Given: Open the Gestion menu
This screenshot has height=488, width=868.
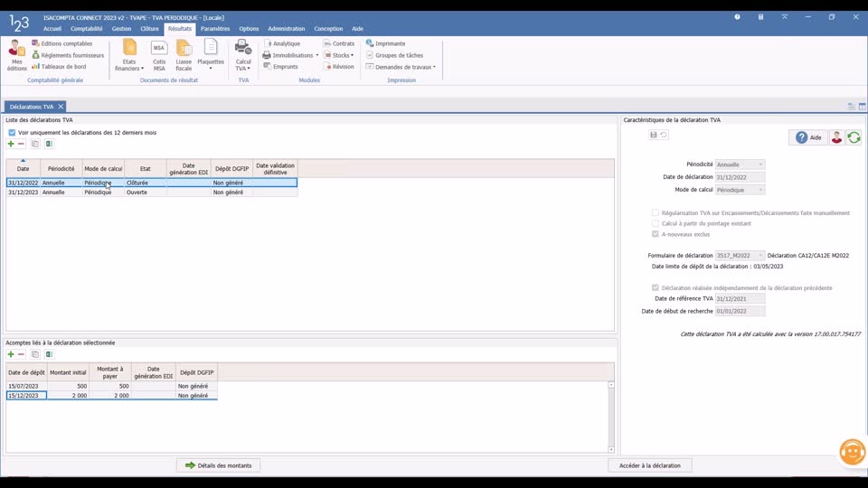Looking at the screenshot, I should coord(121,29).
